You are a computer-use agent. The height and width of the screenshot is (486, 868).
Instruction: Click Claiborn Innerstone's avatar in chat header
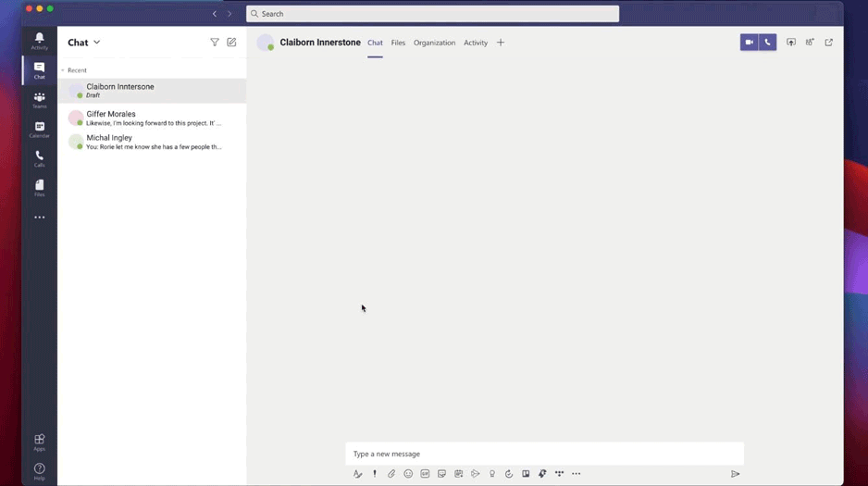[x=266, y=42]
